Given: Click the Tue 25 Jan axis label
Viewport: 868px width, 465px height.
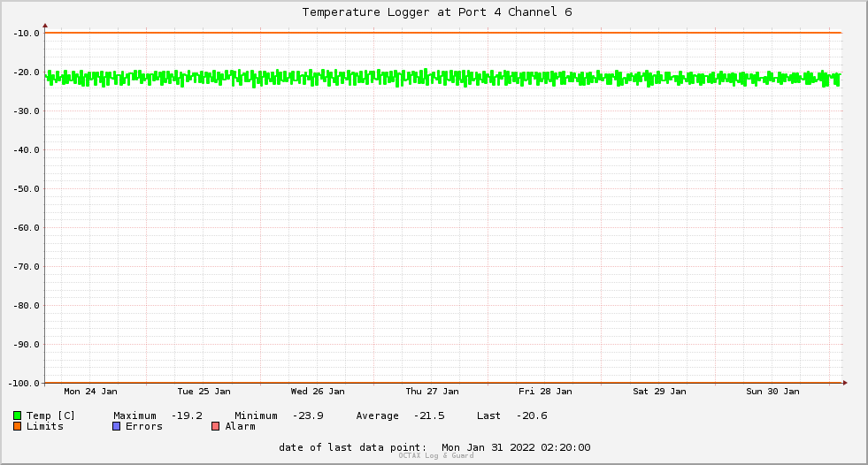Looking at the screenshot, I should [x=204, y=392].
